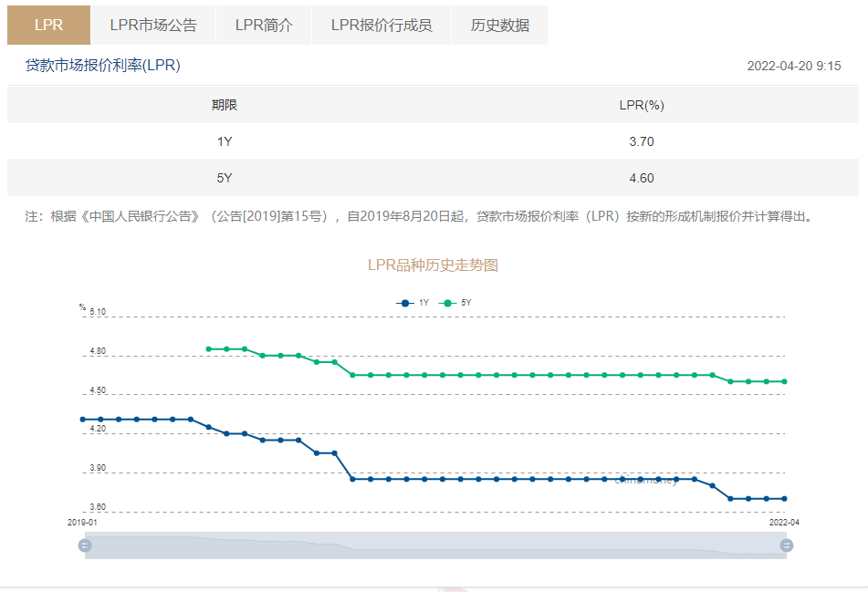868x592 pixels.
Task: Click the left handle of the chart scrollbar
Action: click(x=85, y=545)
